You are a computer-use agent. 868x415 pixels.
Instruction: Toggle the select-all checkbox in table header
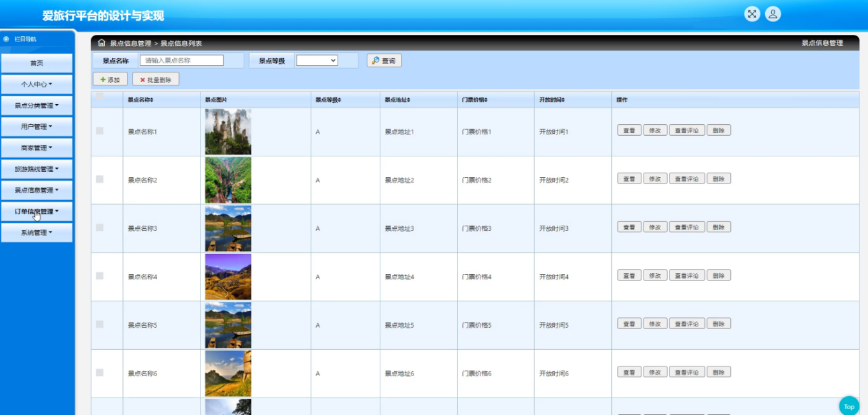click(x=100, y=97)
